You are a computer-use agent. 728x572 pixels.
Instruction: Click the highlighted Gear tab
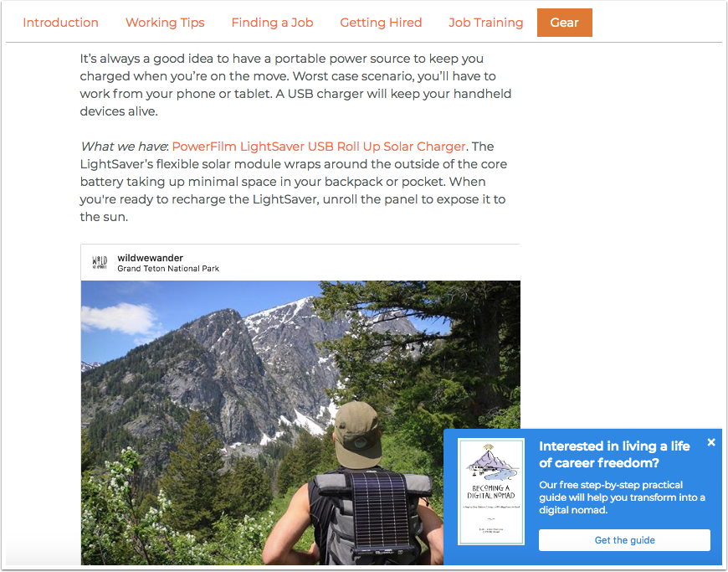(565, 23)
